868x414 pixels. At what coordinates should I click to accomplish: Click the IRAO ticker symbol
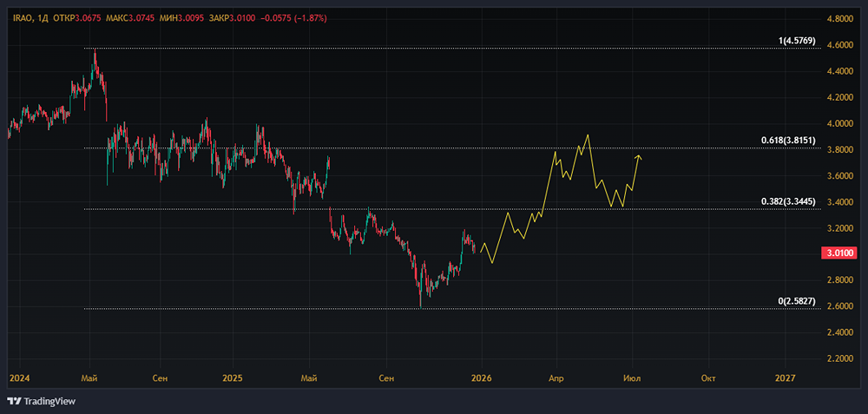coord(23,18)
